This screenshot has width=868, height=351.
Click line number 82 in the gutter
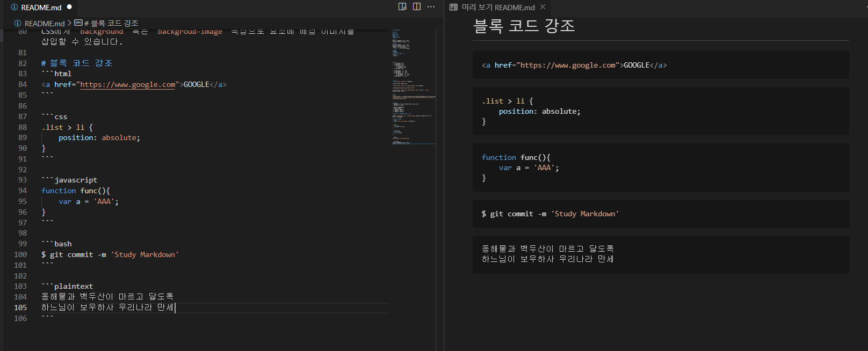pyautogui.click(x=22, y=63)
